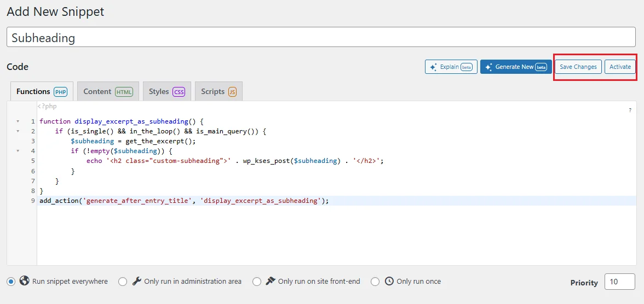This screenshot has width=644, height=304.
Task: Collapse code fold at line 1
Action: (18, 121)
